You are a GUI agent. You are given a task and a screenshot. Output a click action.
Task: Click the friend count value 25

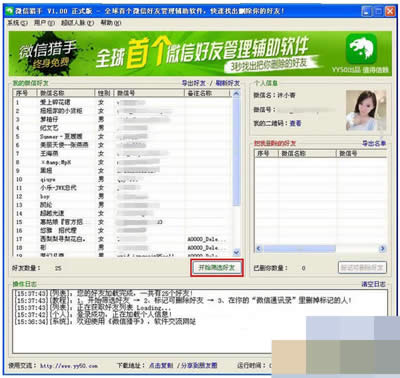point(58,268)
